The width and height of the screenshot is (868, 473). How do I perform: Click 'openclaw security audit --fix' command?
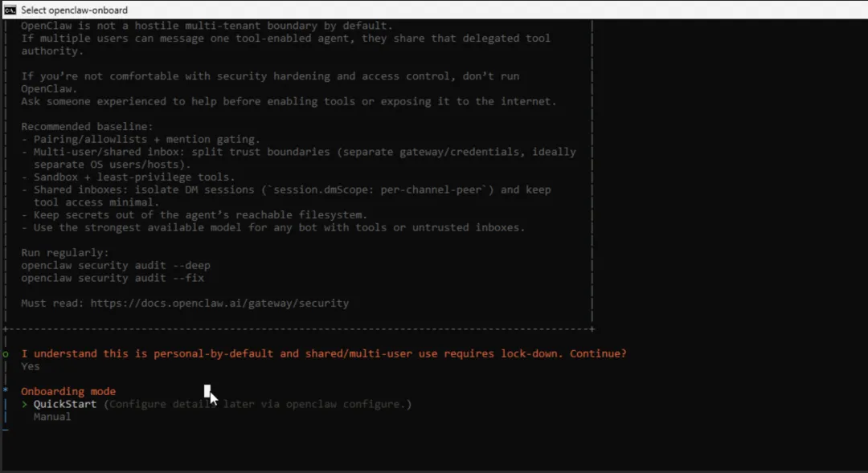pyautogui.click(x=113, y=278)
